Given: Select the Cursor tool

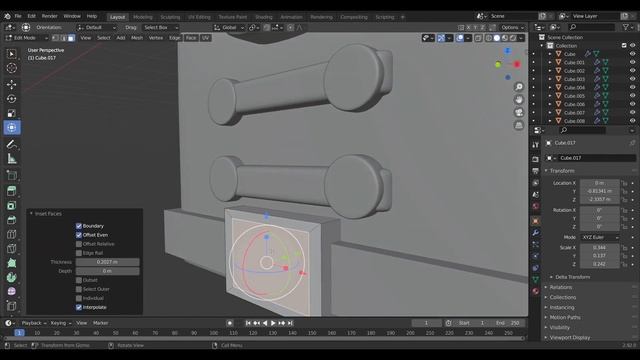Looking at the screenshot, I should pos(11,68).
